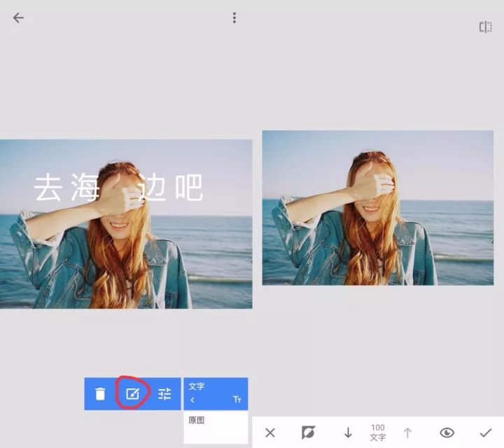
Task: Tap the 100 文字 brush value
Action: [x=378, y=433]
